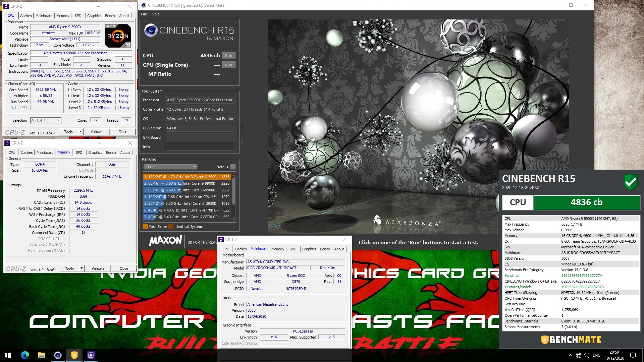Image resolution: width=644 pixels, height=362 pixels.
Task: Open Bench tab in mainboard CPU-Z window
Action: (325, 249)
